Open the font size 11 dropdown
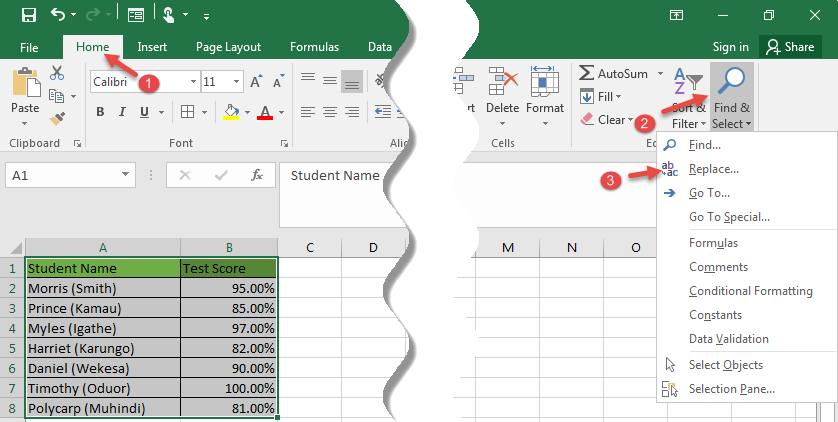The image size is (838, 422). (x=236, y=82)
